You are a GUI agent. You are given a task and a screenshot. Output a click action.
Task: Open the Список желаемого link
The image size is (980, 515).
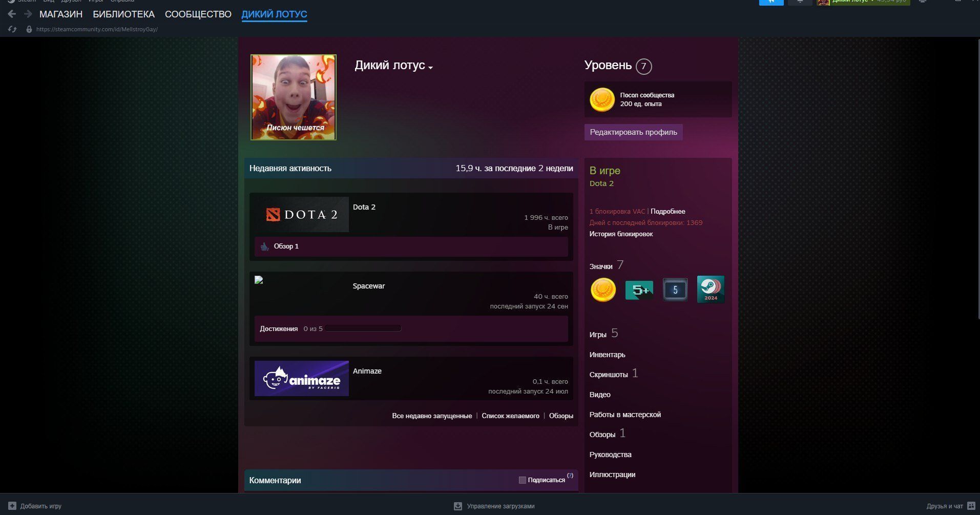coord(510,416)
